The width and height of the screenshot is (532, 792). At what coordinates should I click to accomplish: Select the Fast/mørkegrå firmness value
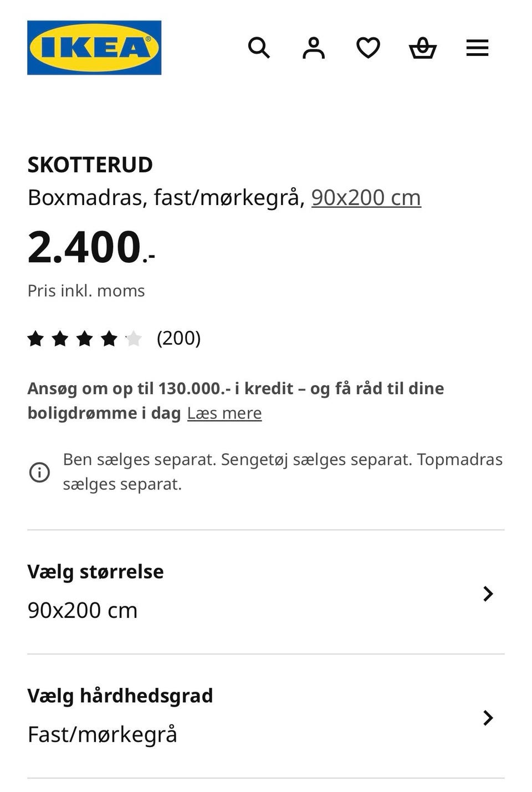pos(103,734)
